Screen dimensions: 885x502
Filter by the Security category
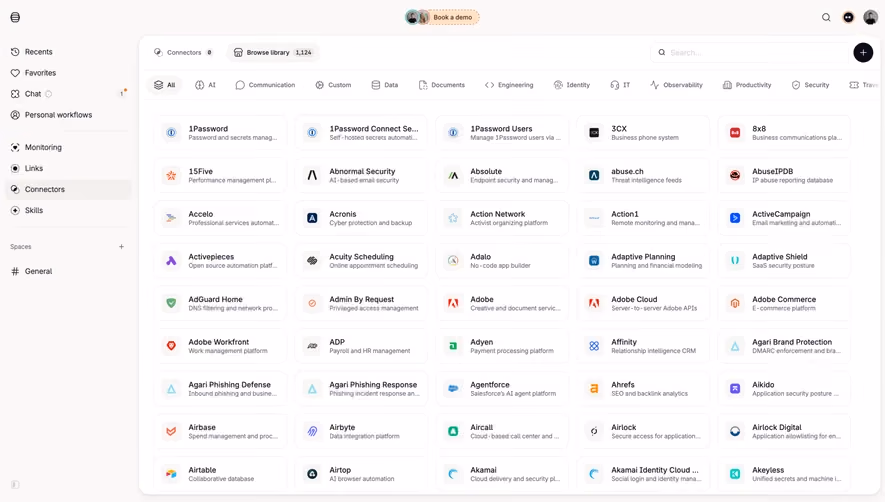tap(810, 85)
